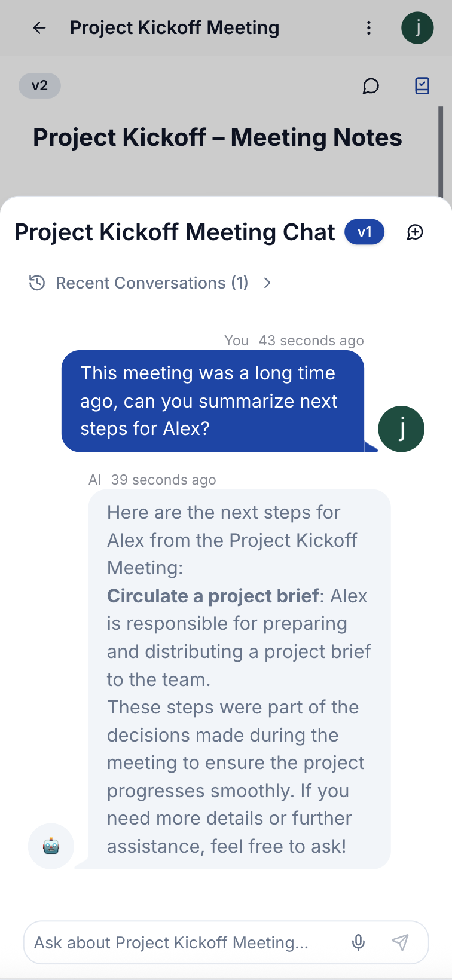Open the comment bubble icon
The image size is (452, 980).
click(x=371, y=86)
